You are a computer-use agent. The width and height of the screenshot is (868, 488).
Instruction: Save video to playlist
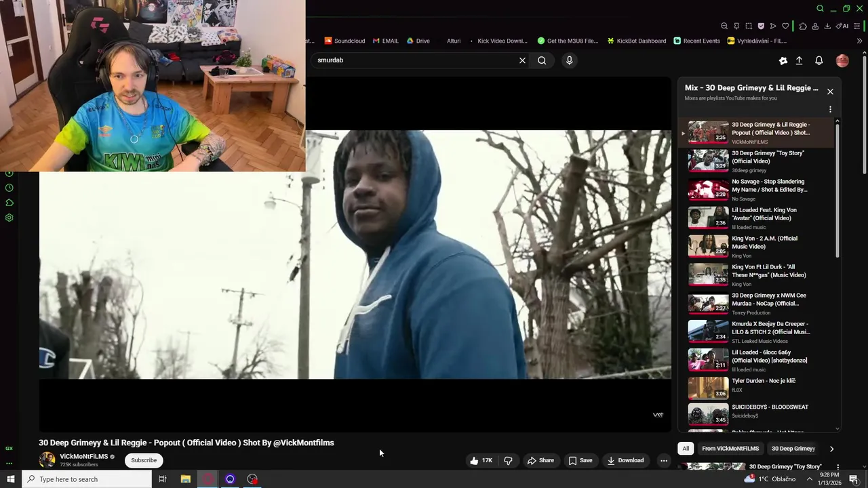click(580, 460)
